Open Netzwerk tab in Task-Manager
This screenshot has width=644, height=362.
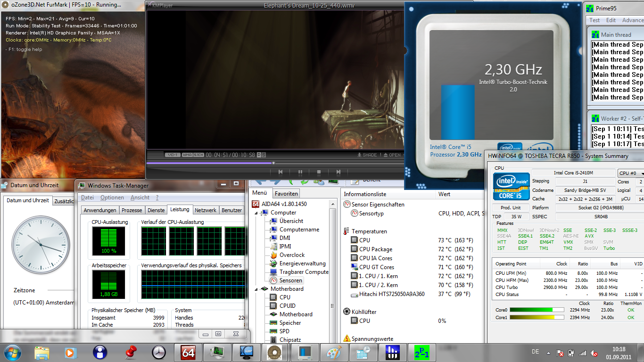pos(206,210)
